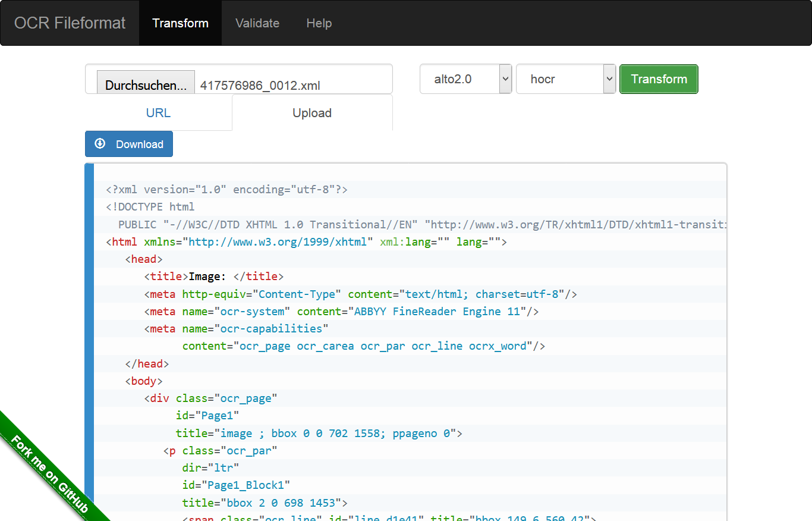The width and height of the screenshot is (812, 521).
Task: Click the selected filename 417576986_0012.xml
Action: [260, 86]
